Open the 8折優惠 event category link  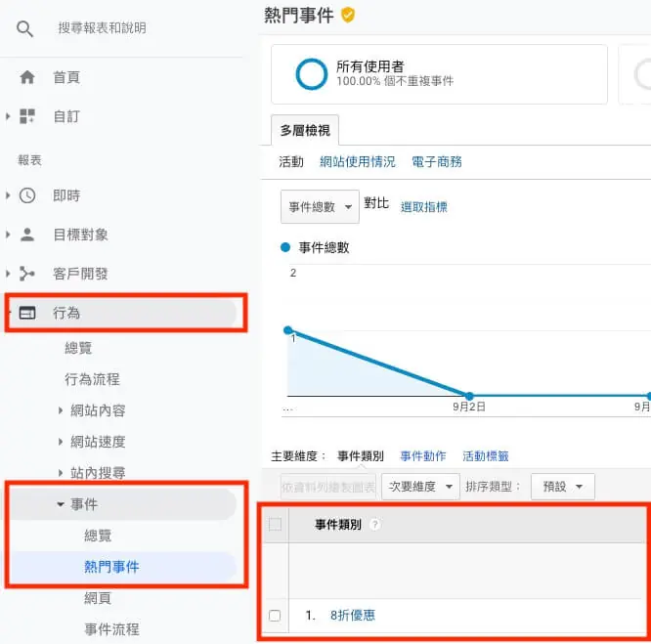tap(353, 615)
